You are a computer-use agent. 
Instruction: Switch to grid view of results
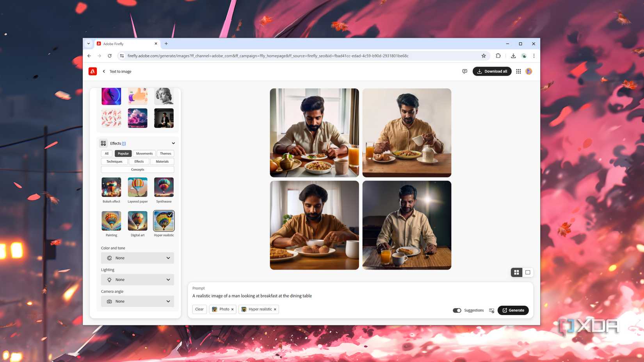click(x=516, y=272)
